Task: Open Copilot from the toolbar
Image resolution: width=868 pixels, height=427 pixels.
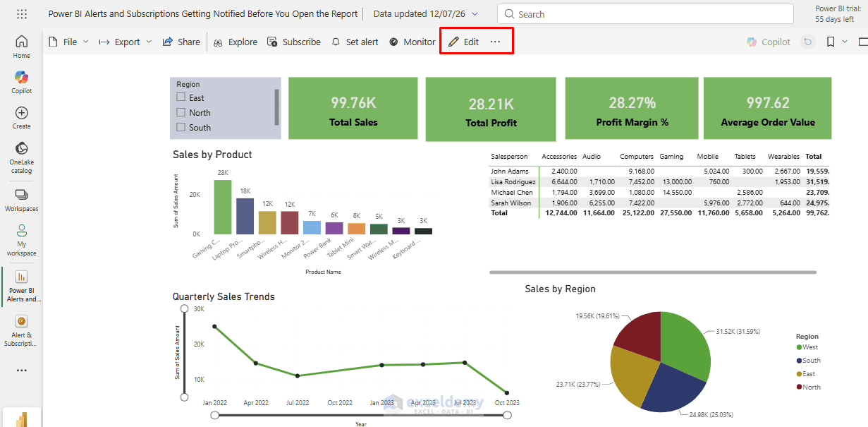Action: tap(769, 42)
